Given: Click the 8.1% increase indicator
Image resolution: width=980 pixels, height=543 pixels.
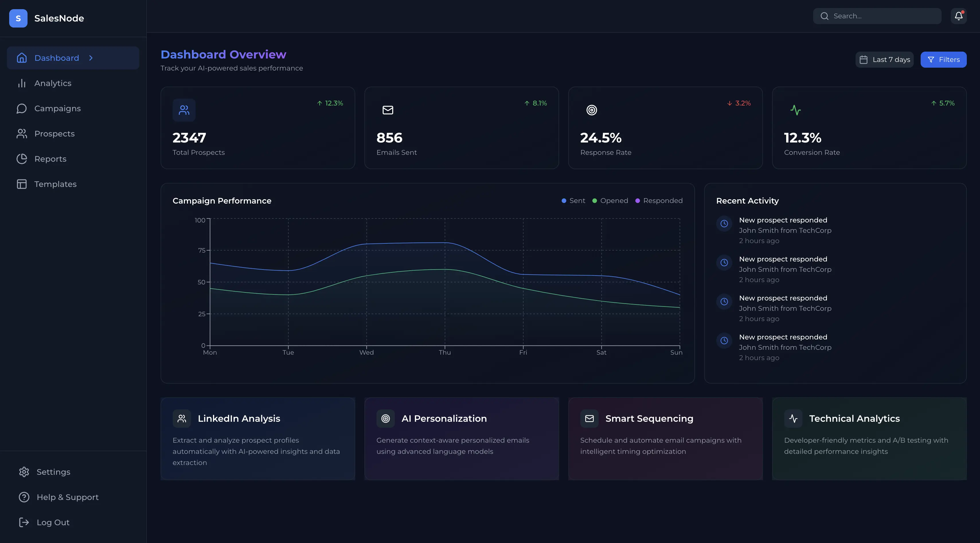Looking at the screenshot, I should 535,103.
